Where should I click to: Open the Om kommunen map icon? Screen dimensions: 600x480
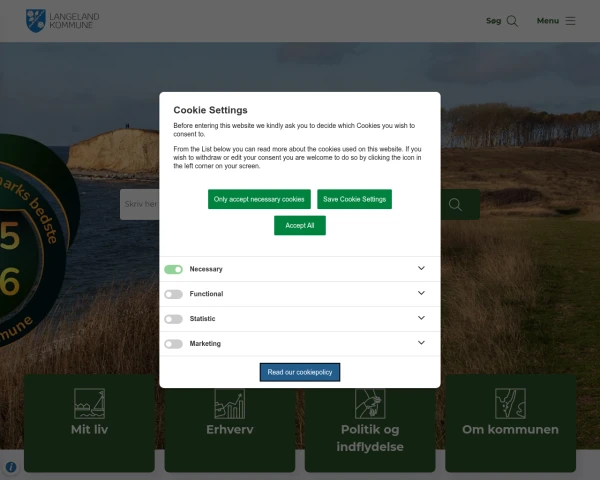pos(510,403)
